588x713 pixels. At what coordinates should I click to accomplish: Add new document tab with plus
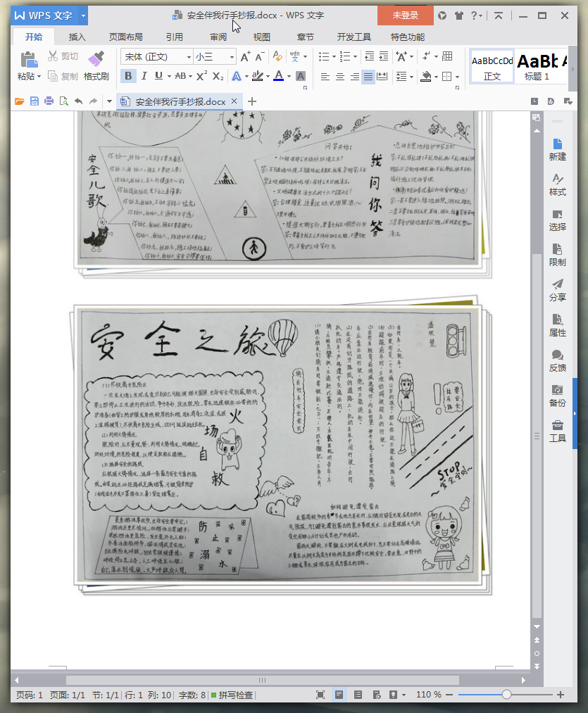coord(252,101)
